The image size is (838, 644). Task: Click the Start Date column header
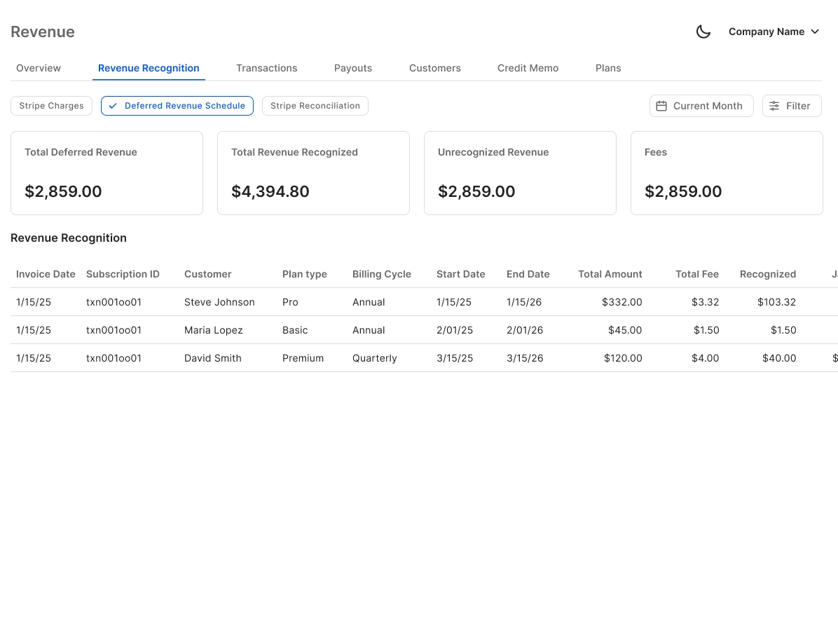460,274
